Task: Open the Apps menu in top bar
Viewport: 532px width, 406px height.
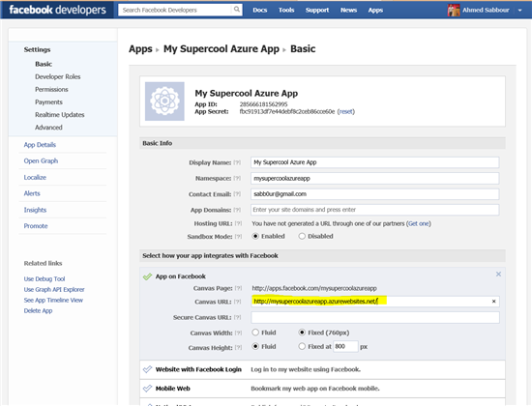Action: (x=375, y=11)
